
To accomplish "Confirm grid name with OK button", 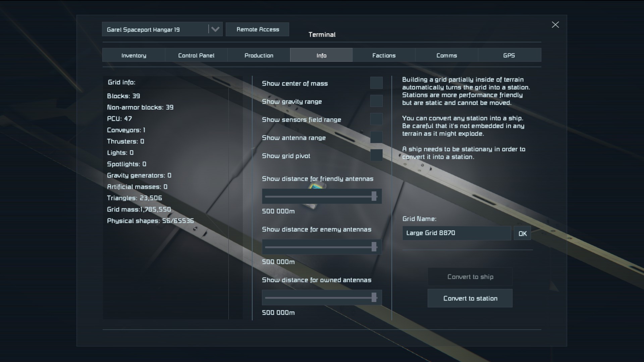I will click(x=522, y=234).
